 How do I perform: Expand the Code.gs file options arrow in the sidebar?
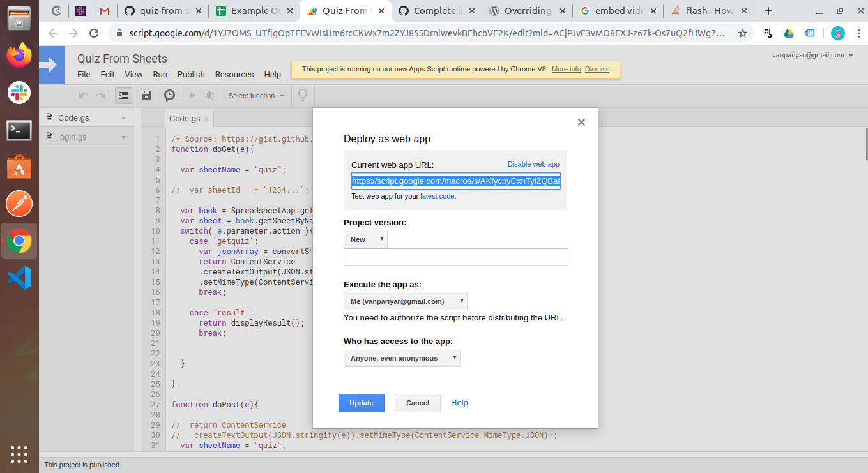(x=124, y=118)
